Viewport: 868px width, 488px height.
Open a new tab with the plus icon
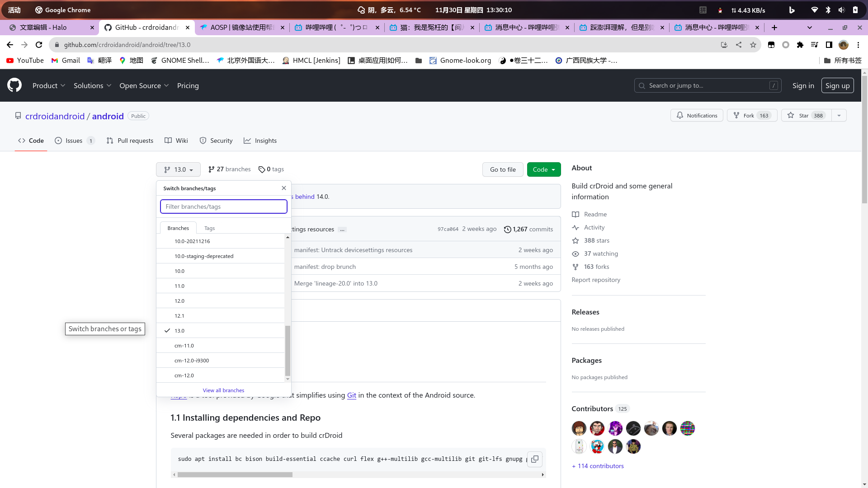(x=774, y=28)
